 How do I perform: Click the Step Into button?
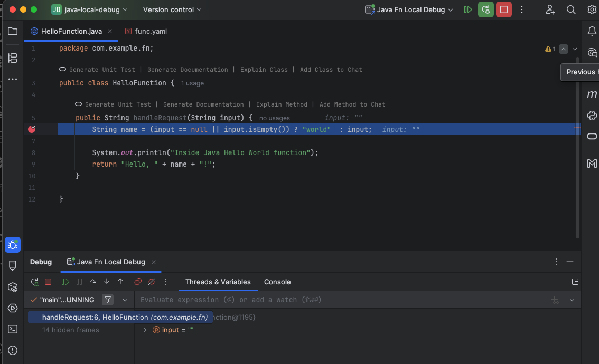(x=107, y=282)
